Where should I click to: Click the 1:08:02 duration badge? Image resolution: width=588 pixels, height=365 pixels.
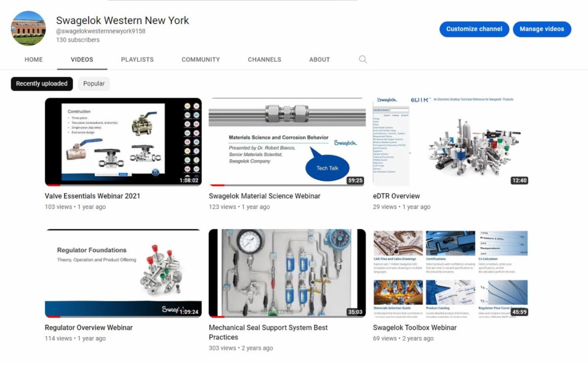pos(189,181)
